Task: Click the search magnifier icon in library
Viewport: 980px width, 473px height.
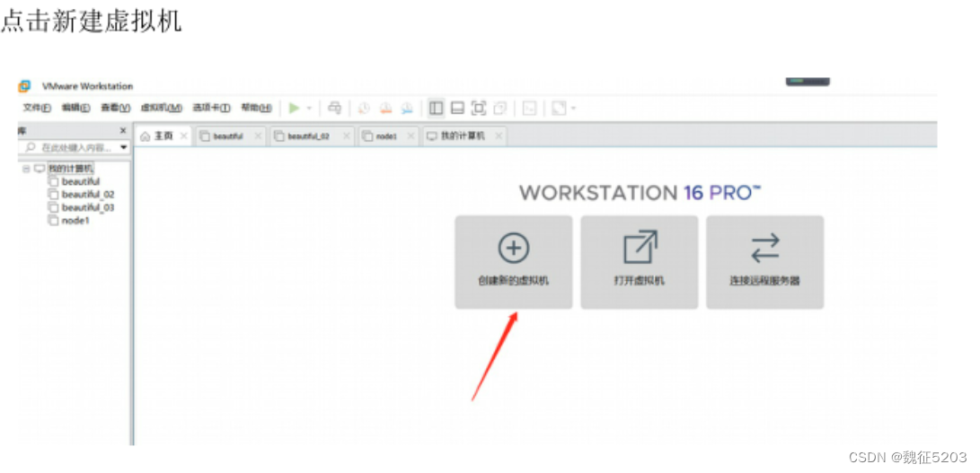Action: 31,148
